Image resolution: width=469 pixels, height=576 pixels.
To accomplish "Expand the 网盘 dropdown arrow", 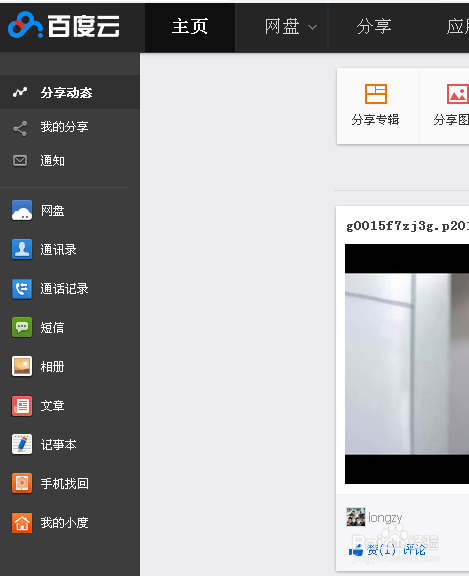I will click(x=312, y=27).
